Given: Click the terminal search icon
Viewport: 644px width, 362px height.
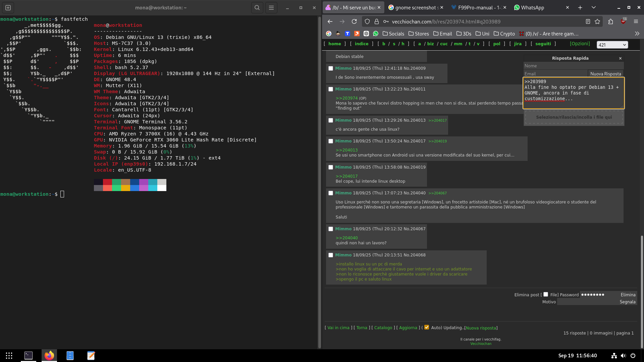Looking at the screenshot, I should pyautogui.click(x=257, y=8).
